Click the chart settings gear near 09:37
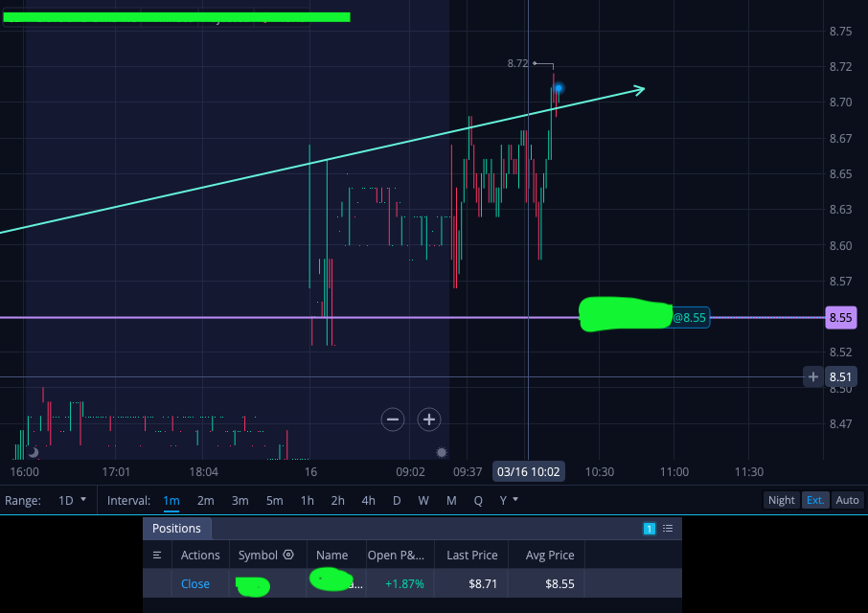The height and width of the screenshot is (613, 868). pyautogui.click(x=442, y=452)
